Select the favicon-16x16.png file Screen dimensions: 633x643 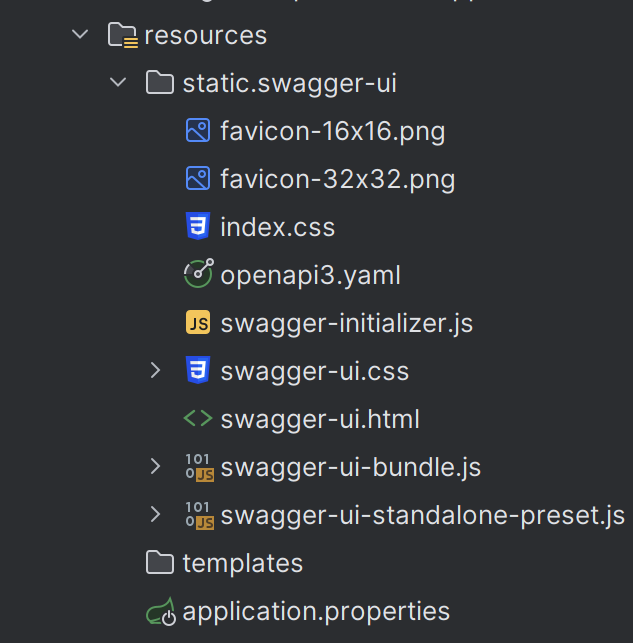click(333, 132)
